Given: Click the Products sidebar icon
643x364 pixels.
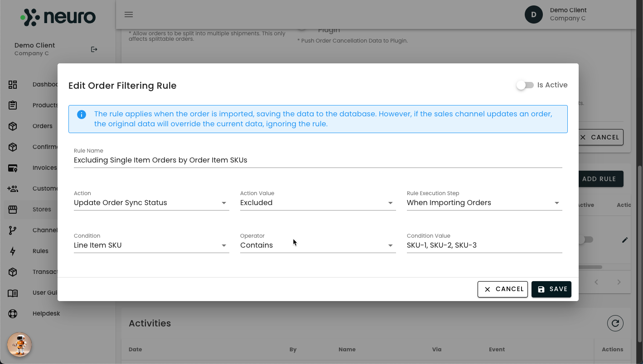Looking at the screenshot, I should (x=13, y=105).
